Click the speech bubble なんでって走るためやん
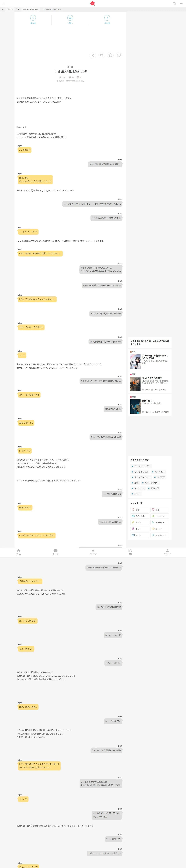The height and width of the screenshot is (868, 186). tap(110, 522)
